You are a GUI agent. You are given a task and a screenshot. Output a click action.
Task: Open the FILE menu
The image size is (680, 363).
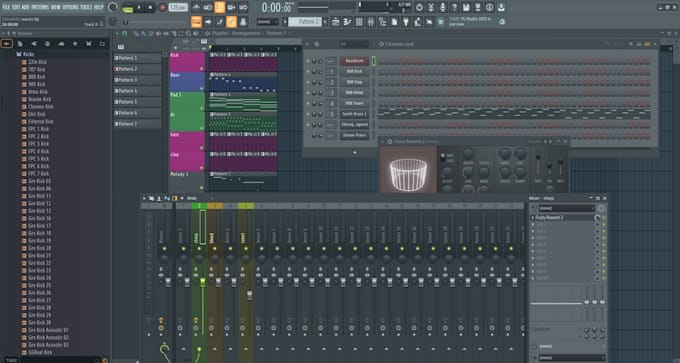point(6,7)
